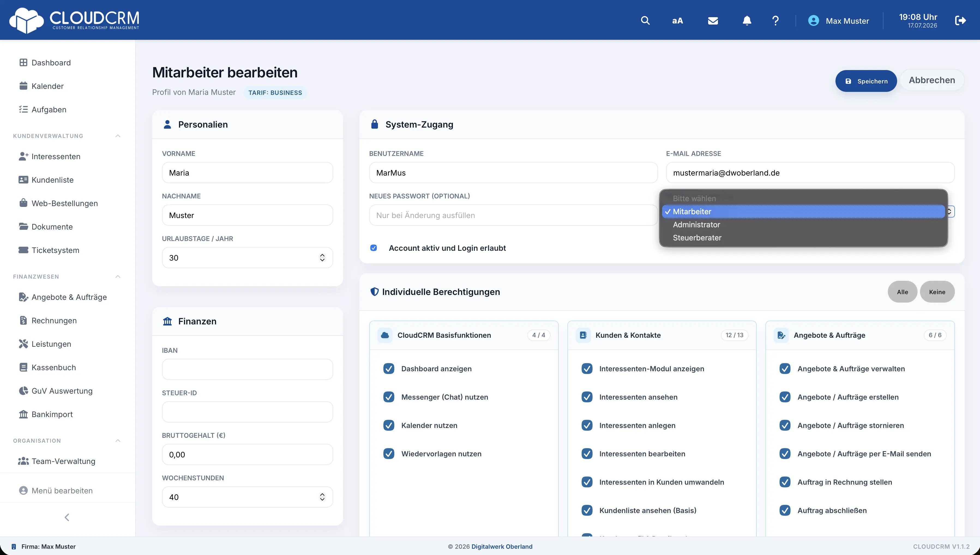Click the Bankimport bank icon
980x555 pixels.
coord(23,414)
